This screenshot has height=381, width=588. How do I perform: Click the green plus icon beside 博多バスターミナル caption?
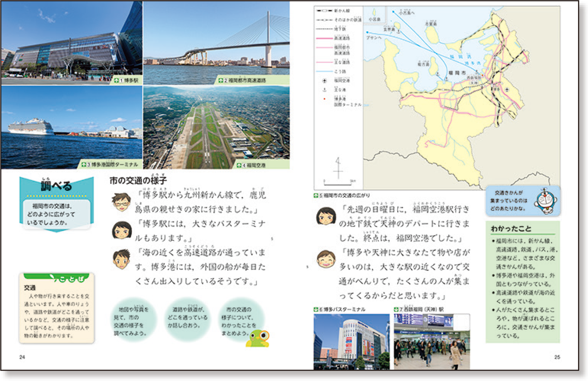pyautogui.click(x=316, y=309)
